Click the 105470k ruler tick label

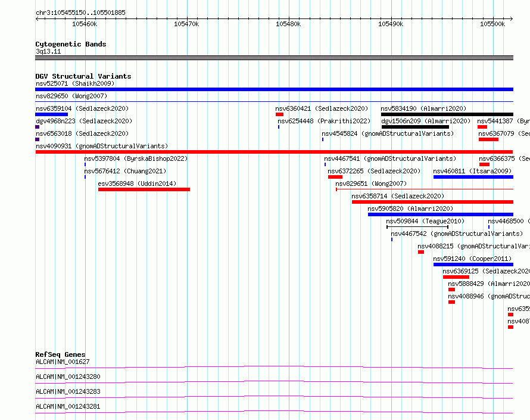click(186, 24)
